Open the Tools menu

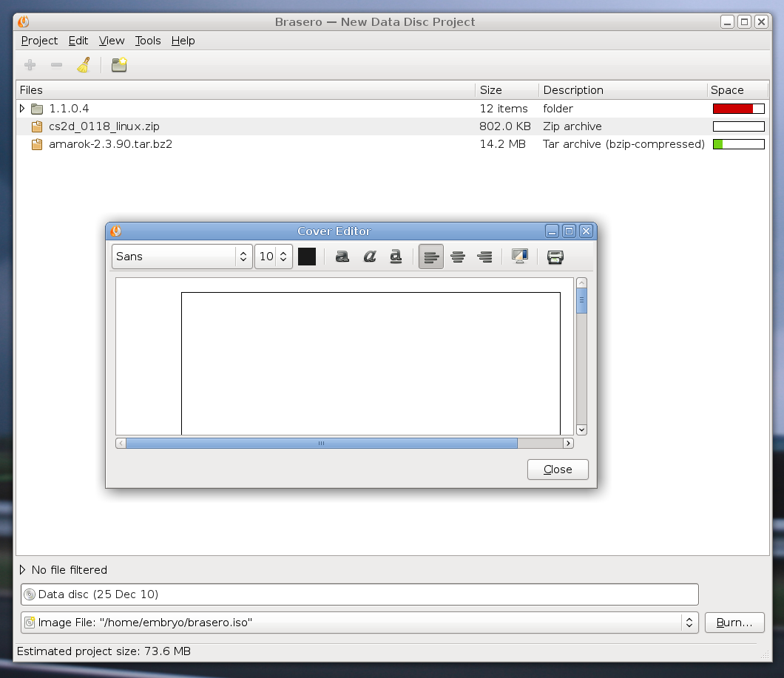pyautogui.click(x=148, y=41)
